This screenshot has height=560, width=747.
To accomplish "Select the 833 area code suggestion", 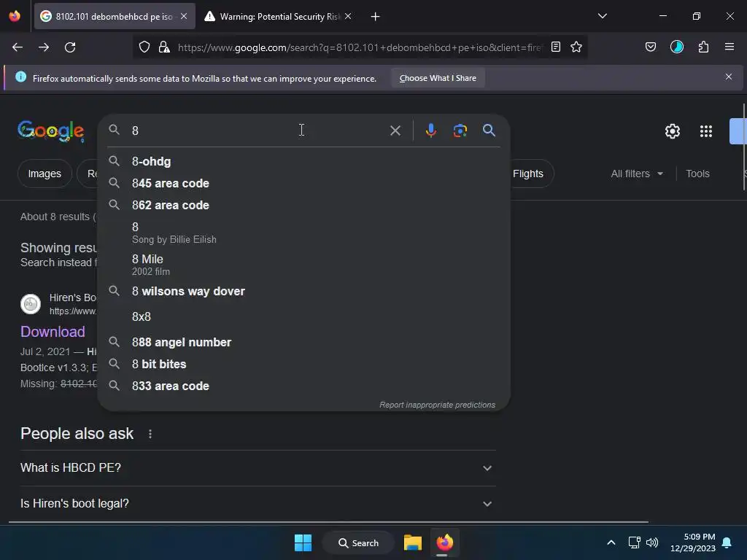I will tap(304, 386).
